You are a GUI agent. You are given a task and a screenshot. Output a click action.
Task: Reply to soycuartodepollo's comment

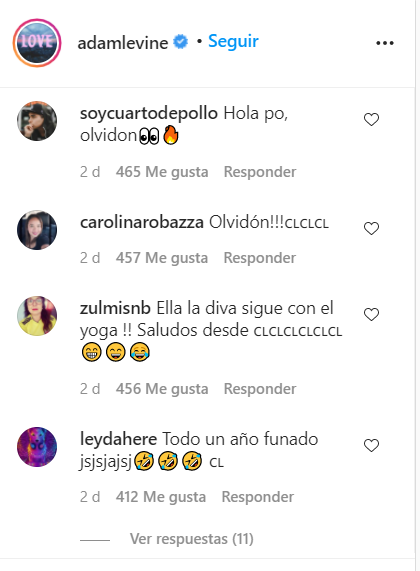[x=260, y=172]
